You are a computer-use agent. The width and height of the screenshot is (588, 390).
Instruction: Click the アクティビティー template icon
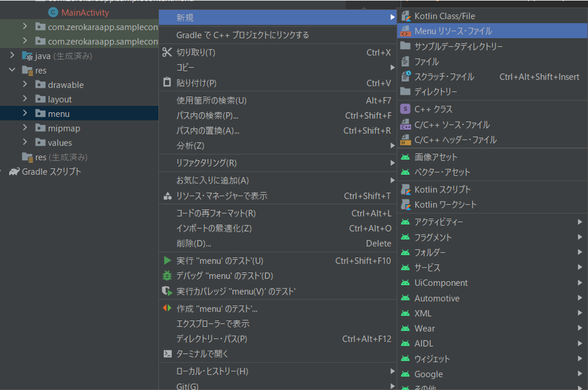[x=404, y=222]
